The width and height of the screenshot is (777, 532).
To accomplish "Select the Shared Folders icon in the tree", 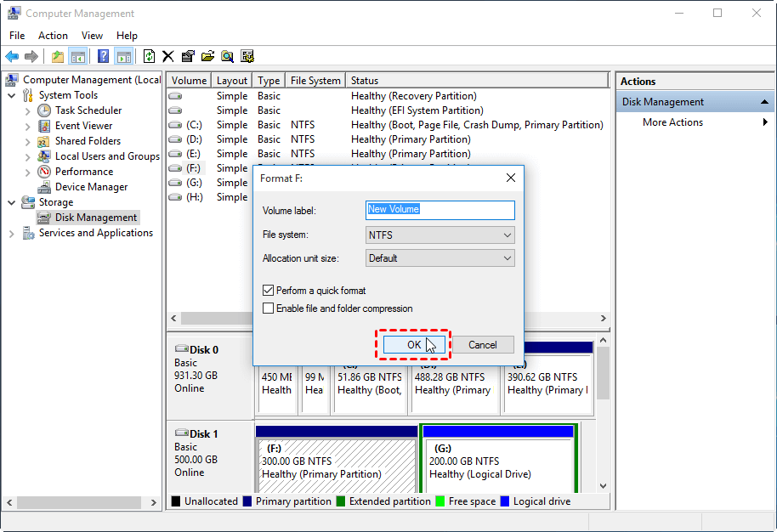I will click(44, 141).
